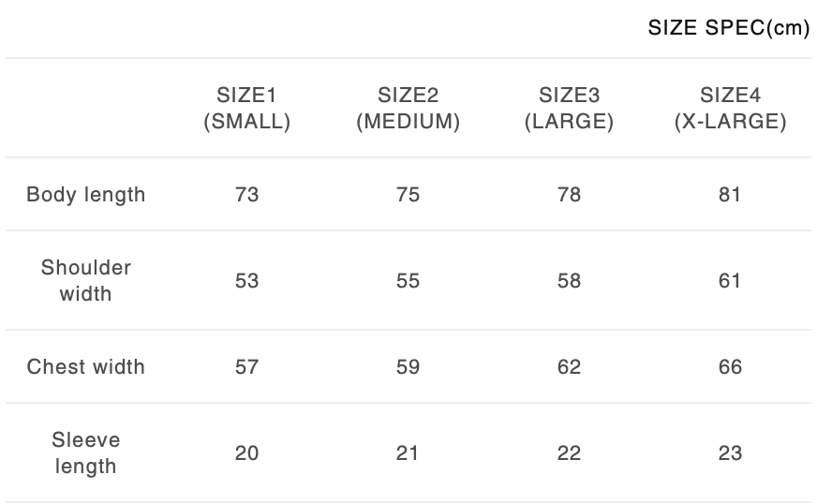832x504 pixels.
Task: Click the SIZE3 (LARGE) column header
Action: click(x=569, y=109)
